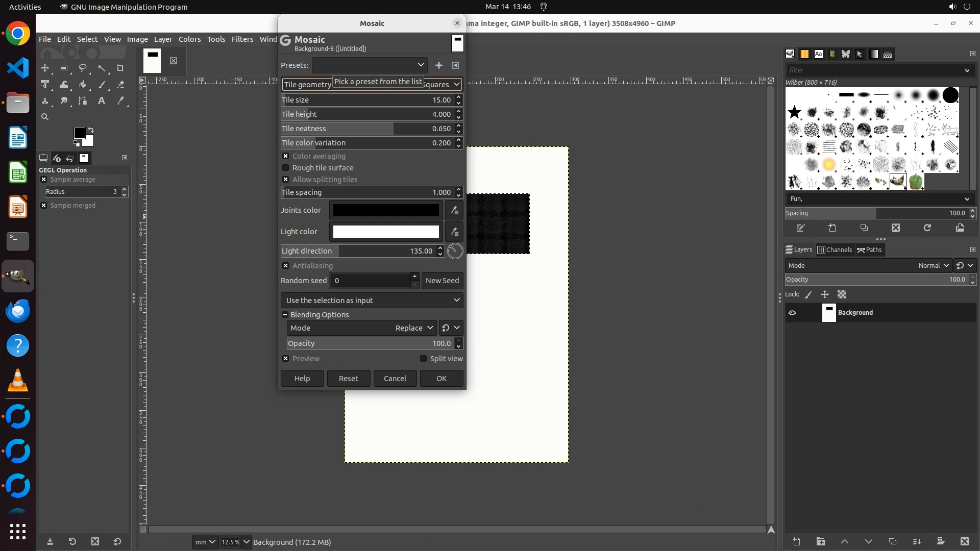980x551 pixels.
Task: Pick the Zoom tool magnifier
Action: (45, 117)
